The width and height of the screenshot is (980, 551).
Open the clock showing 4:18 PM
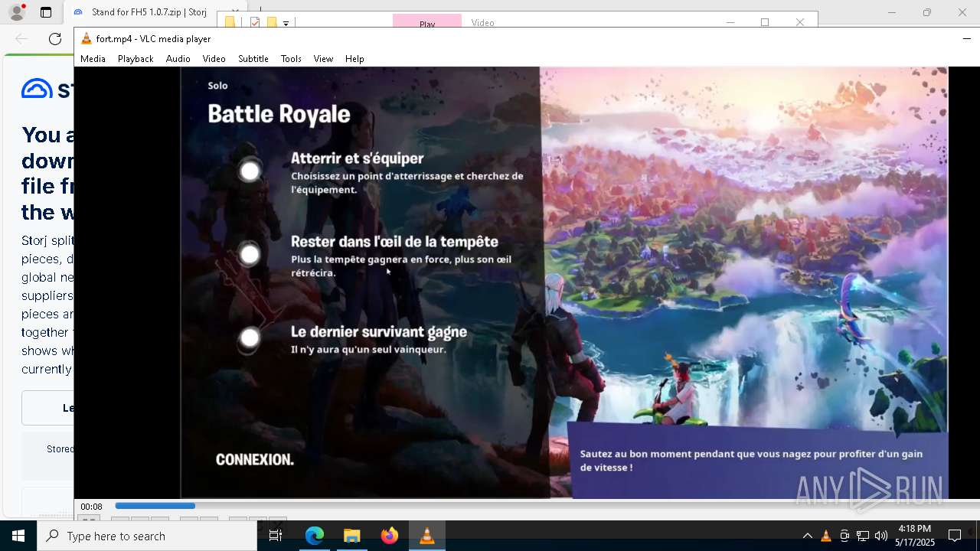click(x=915, y=536)
